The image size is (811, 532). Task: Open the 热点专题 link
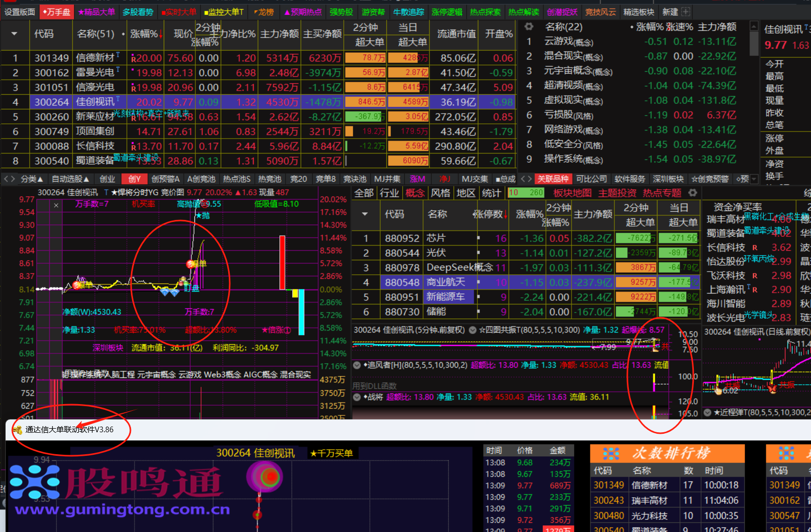[662, 193]
